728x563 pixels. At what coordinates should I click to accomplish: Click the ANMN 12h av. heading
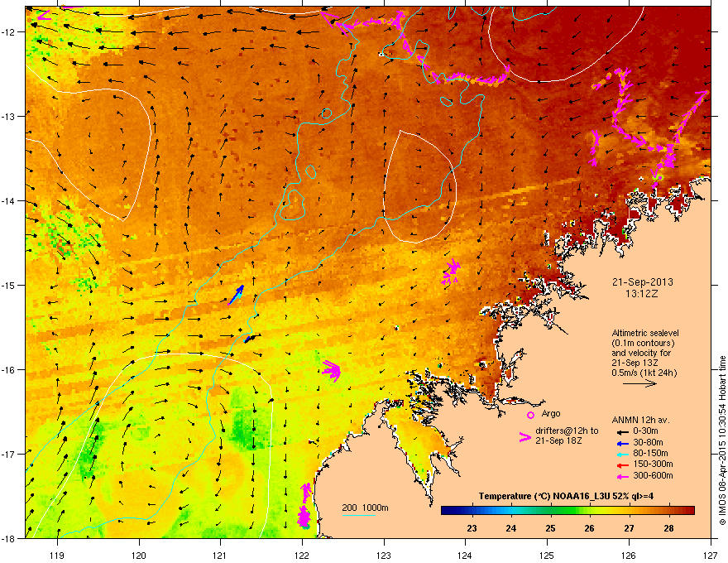pos(640,421)
